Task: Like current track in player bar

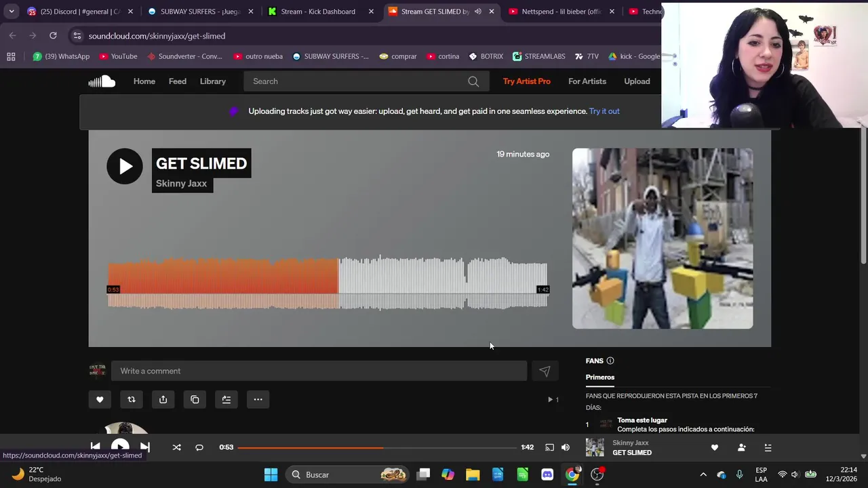Action: [714, 447]
